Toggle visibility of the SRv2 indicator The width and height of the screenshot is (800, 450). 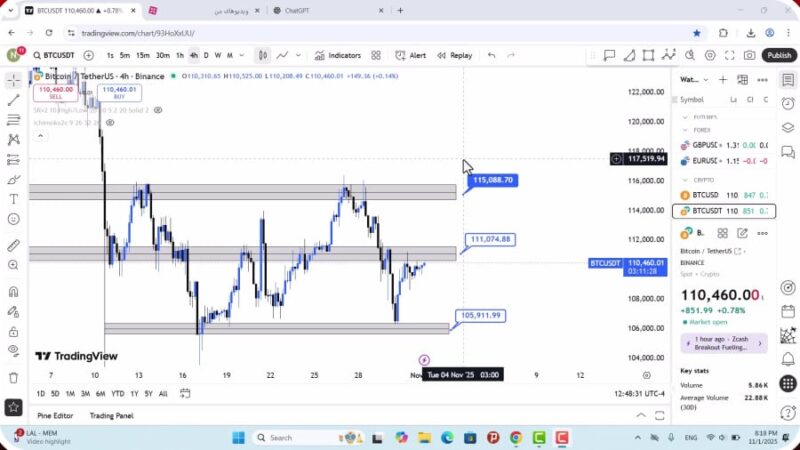point(156,110)
